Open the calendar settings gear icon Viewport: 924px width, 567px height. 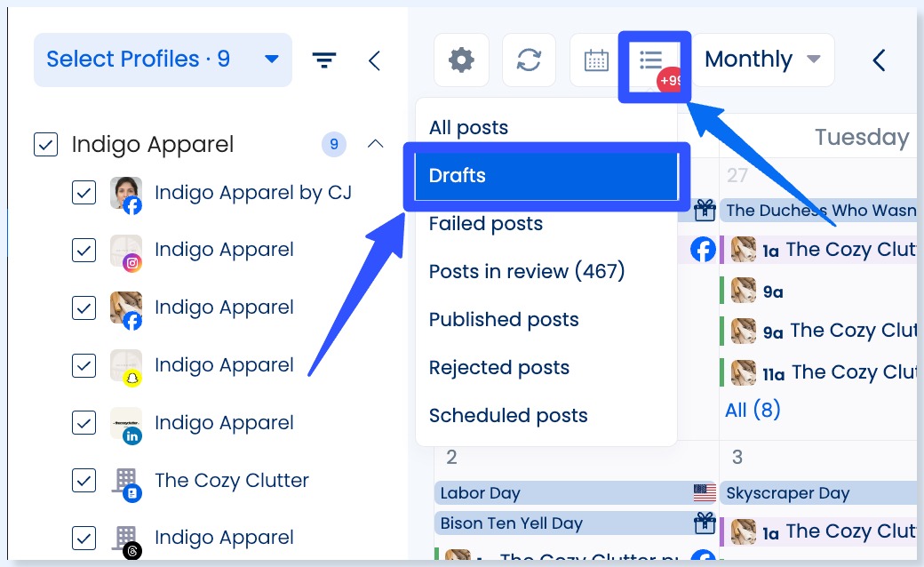click(x=461, y=60)
